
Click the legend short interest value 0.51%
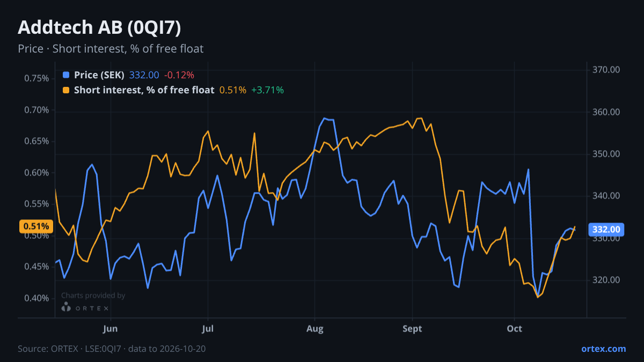tap(233, 90)
